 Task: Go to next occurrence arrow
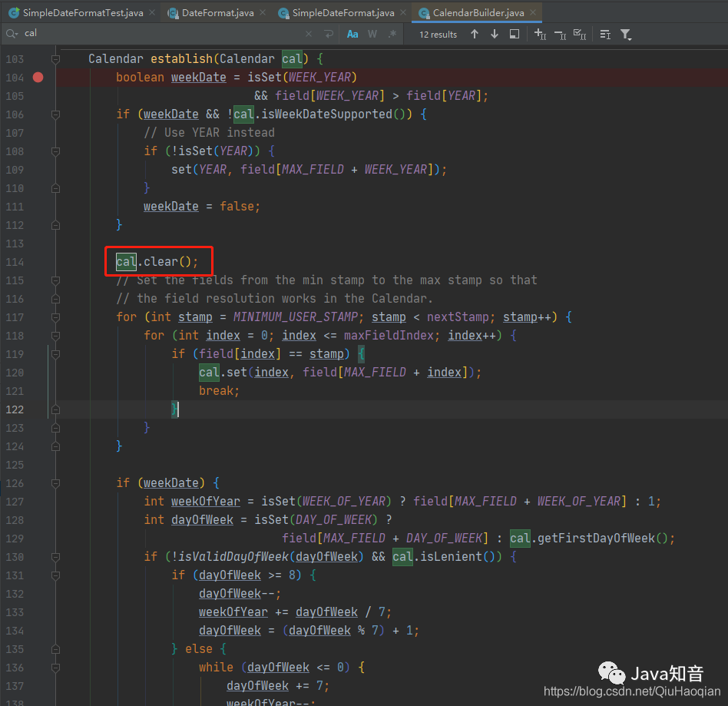[494, 34]
